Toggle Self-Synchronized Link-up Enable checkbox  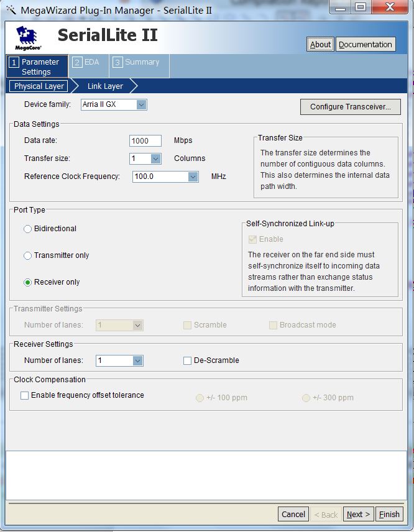[x=252, y=239]
